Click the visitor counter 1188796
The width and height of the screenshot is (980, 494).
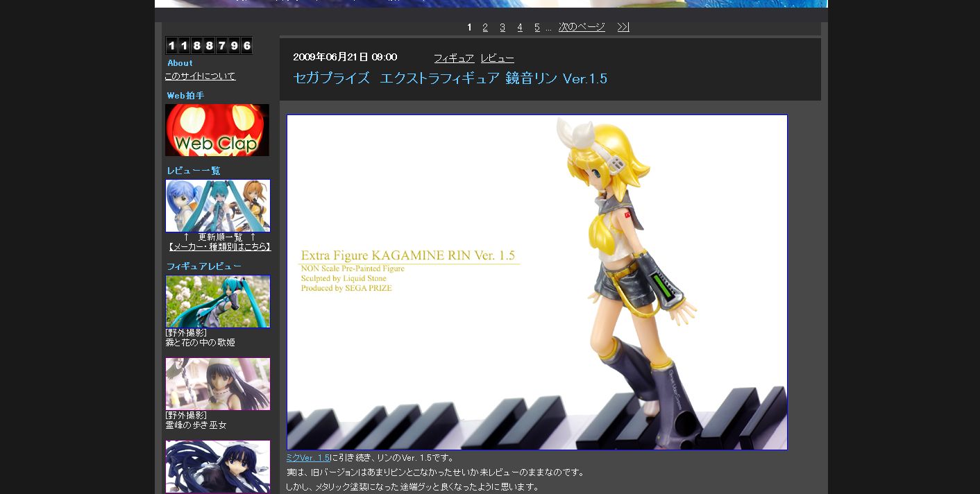click(x=208, y=46)
